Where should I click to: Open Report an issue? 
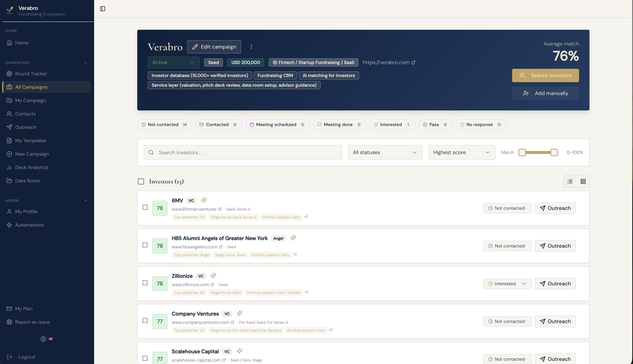click(x=46, y=322)
